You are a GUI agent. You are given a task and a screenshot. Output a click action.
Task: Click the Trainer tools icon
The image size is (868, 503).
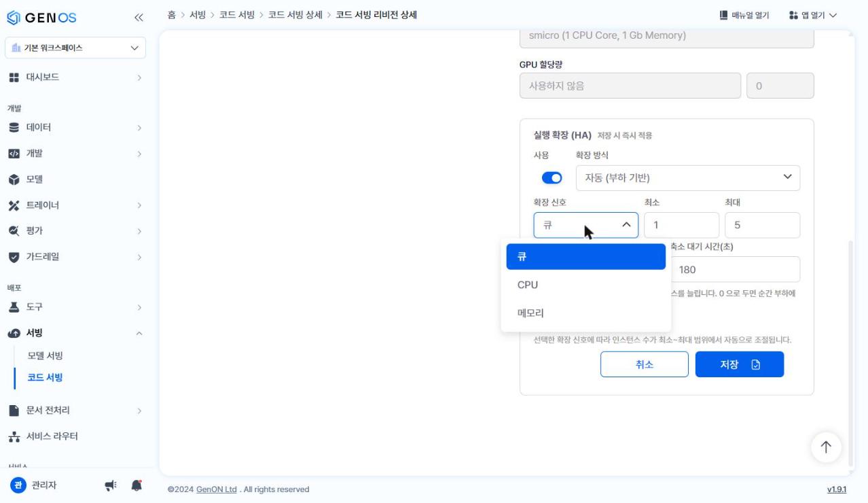point(14,205)
